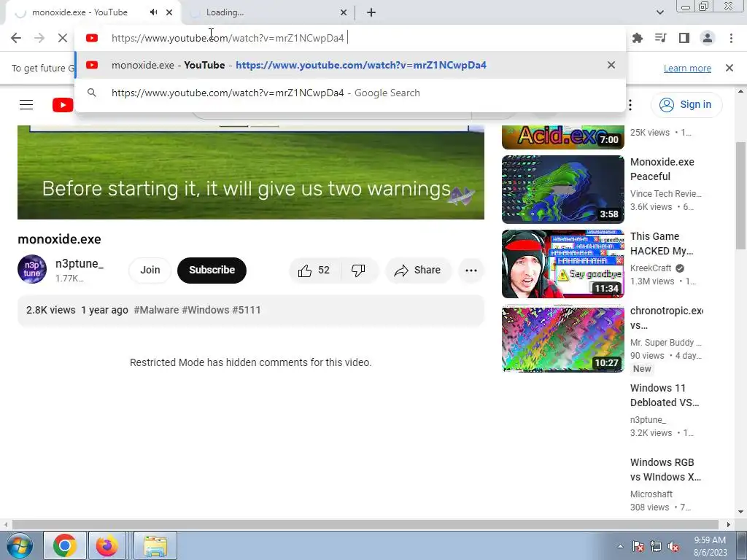The height and width of the screenshot is (560, 747).
Task: Show hidden system tray icons arrow
Action: tap(620, 546)
